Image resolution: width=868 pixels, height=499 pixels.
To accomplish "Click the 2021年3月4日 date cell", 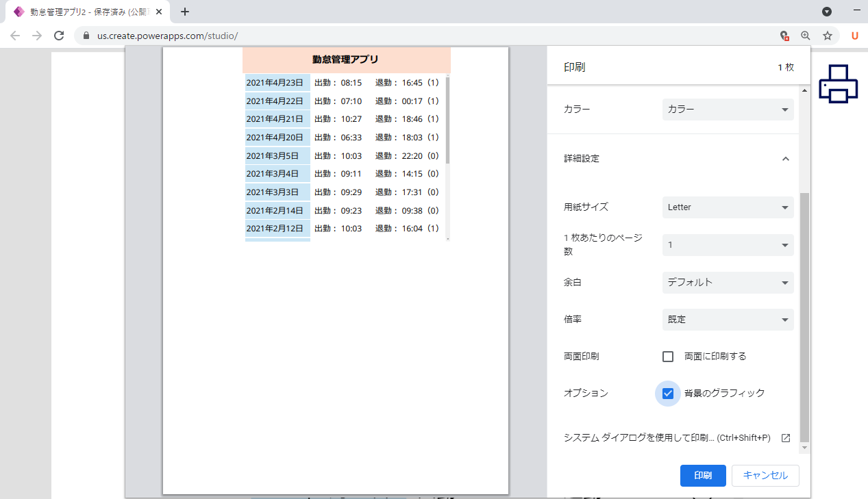I will tap(277, 174).
